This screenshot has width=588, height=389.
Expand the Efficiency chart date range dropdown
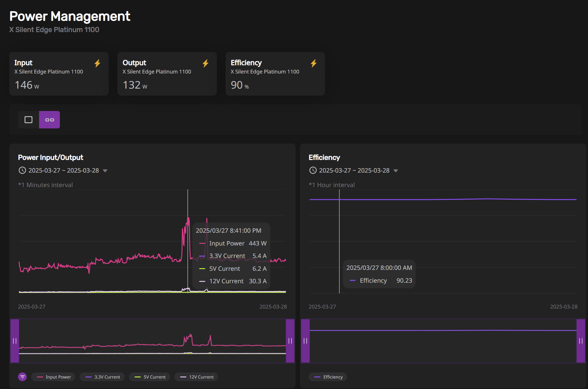396,171
